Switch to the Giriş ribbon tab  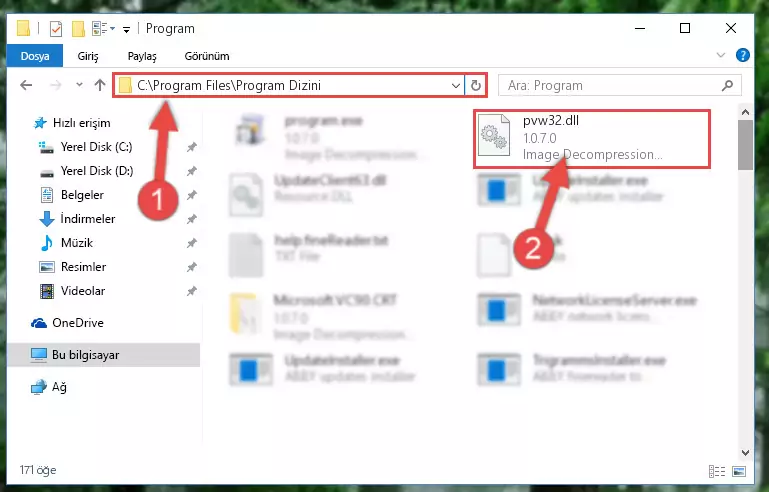(88, 56)
